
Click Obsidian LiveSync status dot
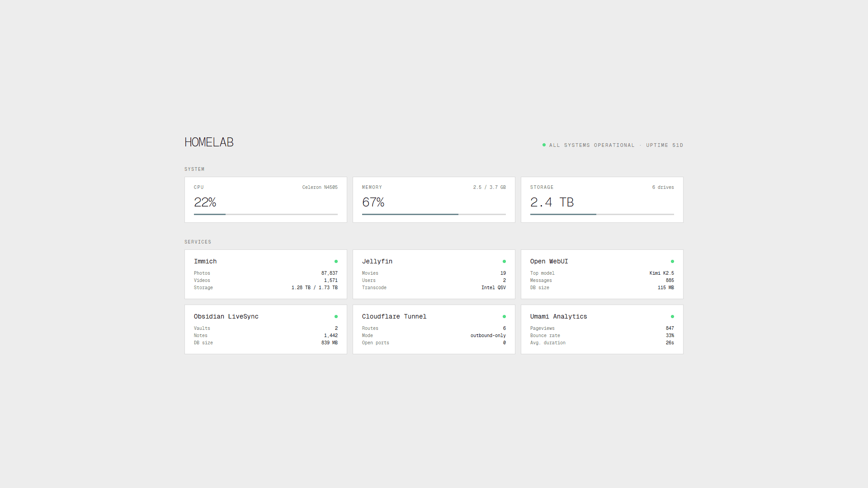coord(336,316)
